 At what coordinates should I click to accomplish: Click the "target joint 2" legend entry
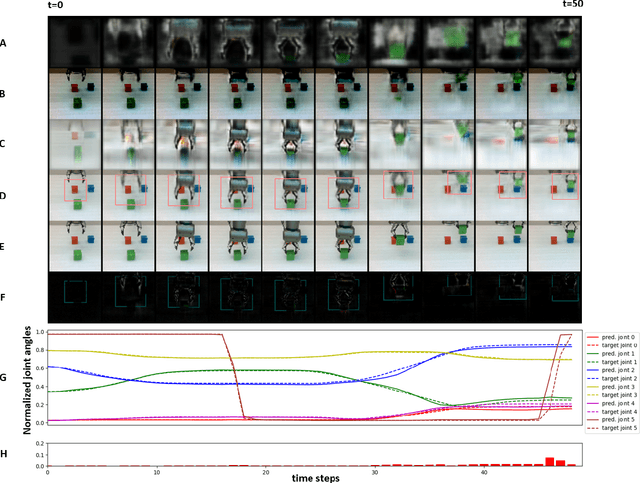[611, 378]
